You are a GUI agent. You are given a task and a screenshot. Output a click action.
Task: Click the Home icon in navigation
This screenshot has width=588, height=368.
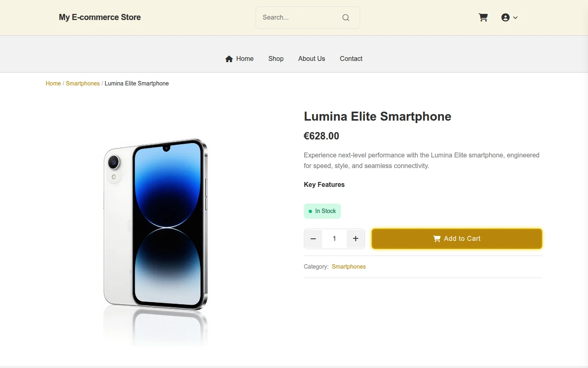click(229, 59)
